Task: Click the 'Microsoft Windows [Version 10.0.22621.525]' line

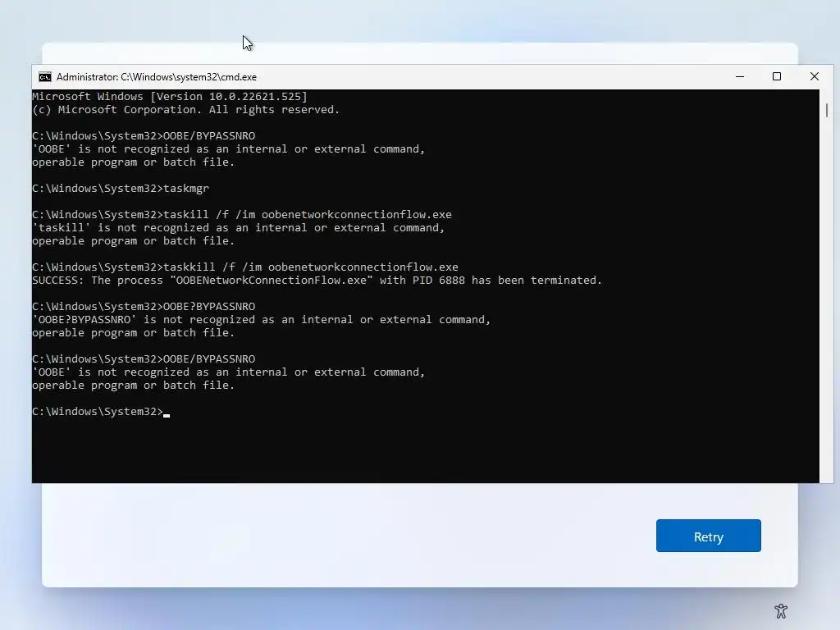Action: point(170,97)
